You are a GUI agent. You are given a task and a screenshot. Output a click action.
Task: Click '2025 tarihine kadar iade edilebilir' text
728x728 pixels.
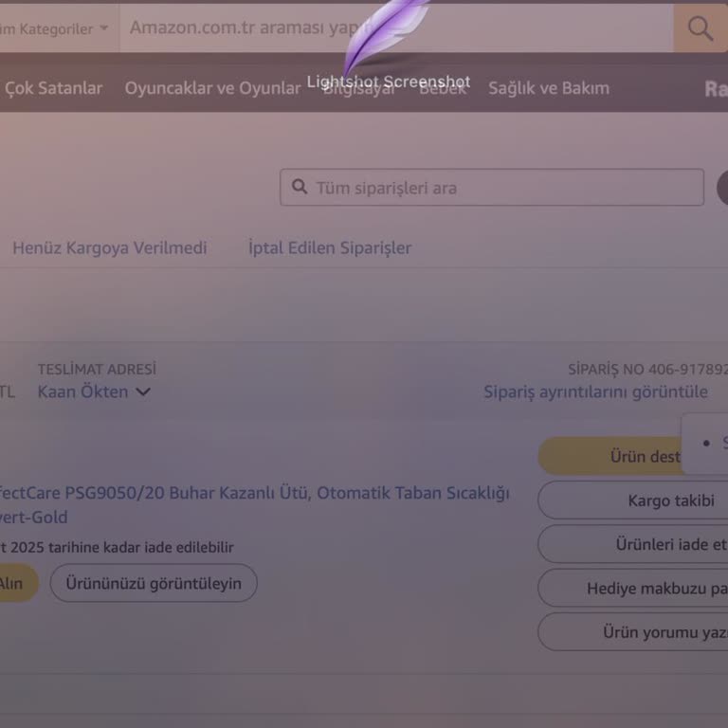(121, 547)
